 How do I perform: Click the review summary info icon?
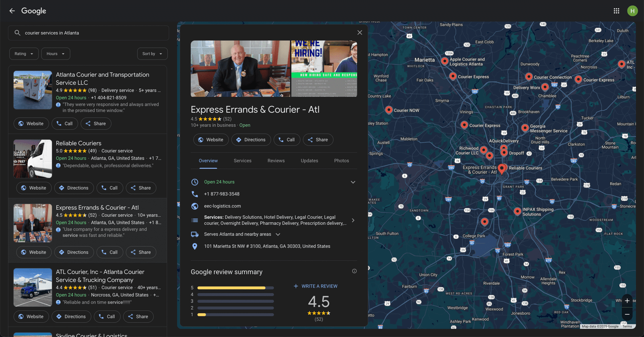pyautogui.click(x=354, y=271)
